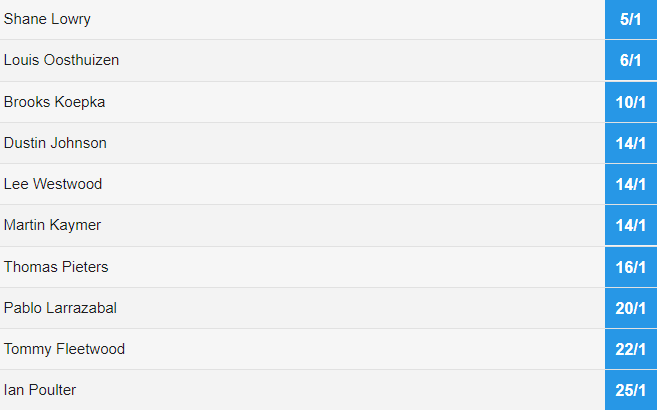Open the Pablo Larrazabal entry

tap(60, 308)
